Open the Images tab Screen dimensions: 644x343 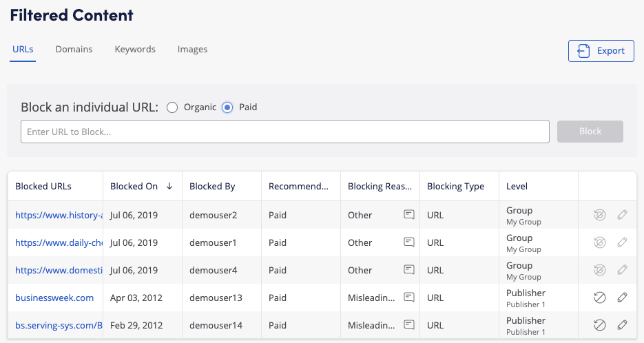192,50
